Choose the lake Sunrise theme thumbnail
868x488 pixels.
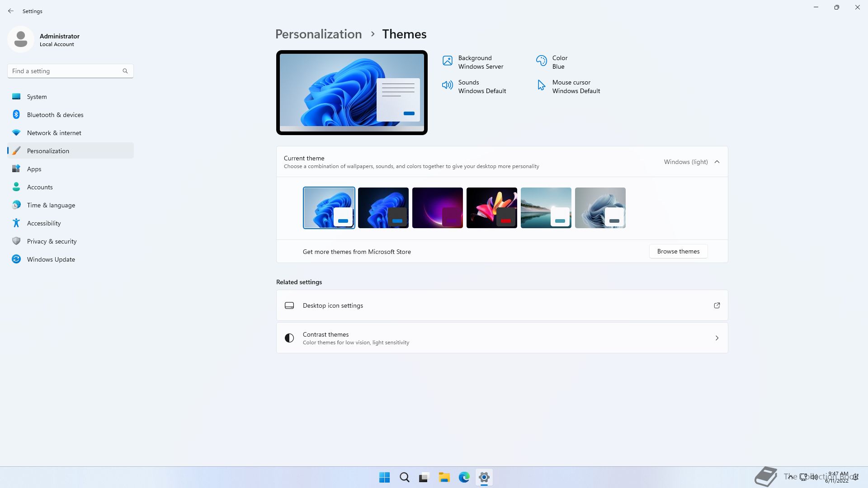[x=546, y=208]
